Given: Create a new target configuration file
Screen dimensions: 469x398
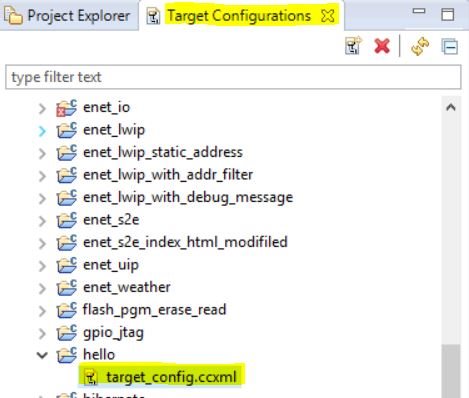Looking at the screenshot, I should click(x=353, y=46).
